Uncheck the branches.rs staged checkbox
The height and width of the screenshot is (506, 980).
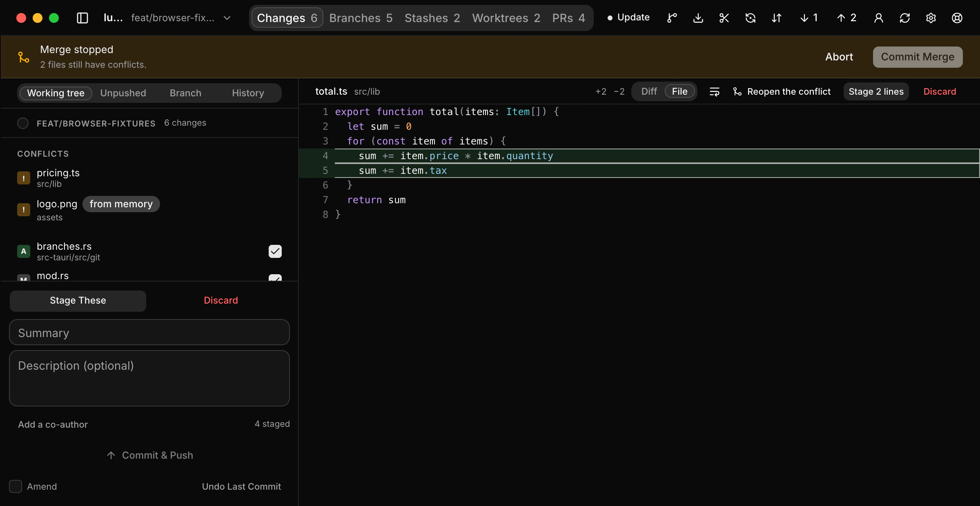275,251
